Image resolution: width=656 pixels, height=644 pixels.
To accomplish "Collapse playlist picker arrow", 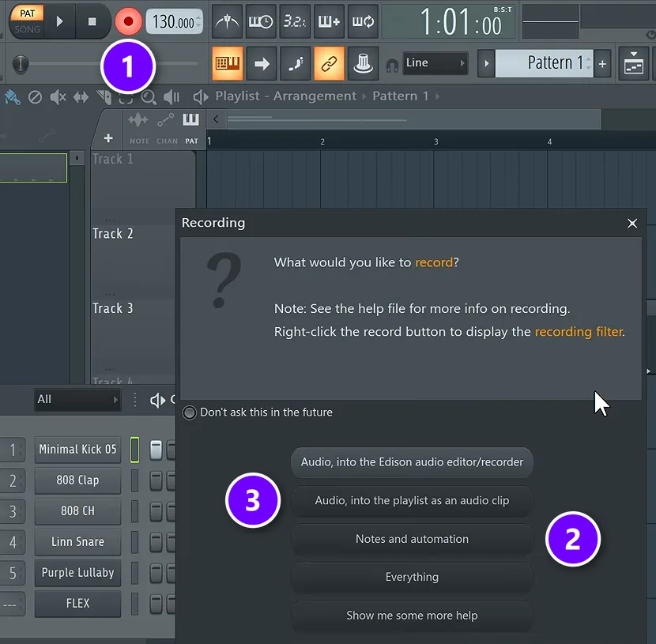I will 216,119.
